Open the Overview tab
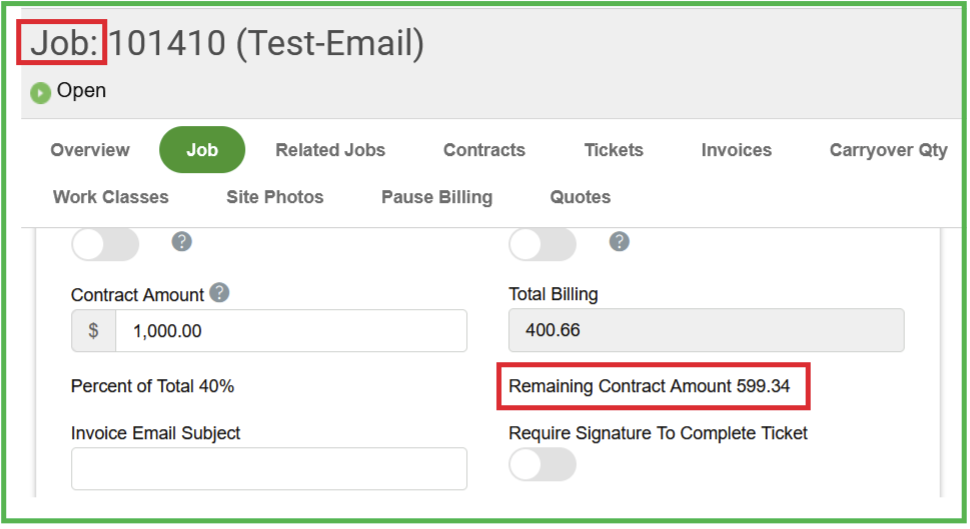Screen dimensions: 970x529 [90, 150]
